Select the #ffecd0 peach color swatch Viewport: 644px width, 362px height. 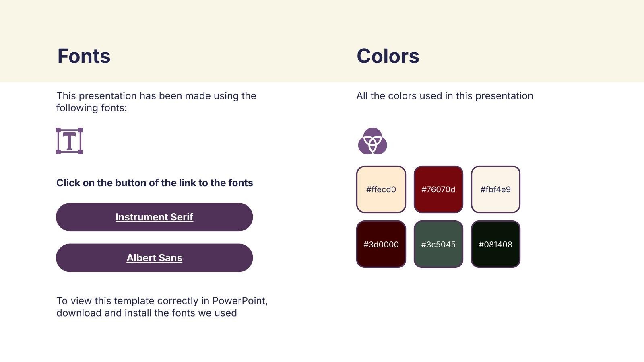point(381,189)
